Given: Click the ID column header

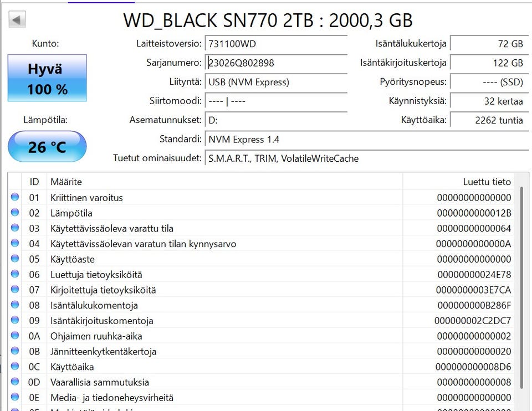Looking at the screenshot, I should [x=34, y=182].
